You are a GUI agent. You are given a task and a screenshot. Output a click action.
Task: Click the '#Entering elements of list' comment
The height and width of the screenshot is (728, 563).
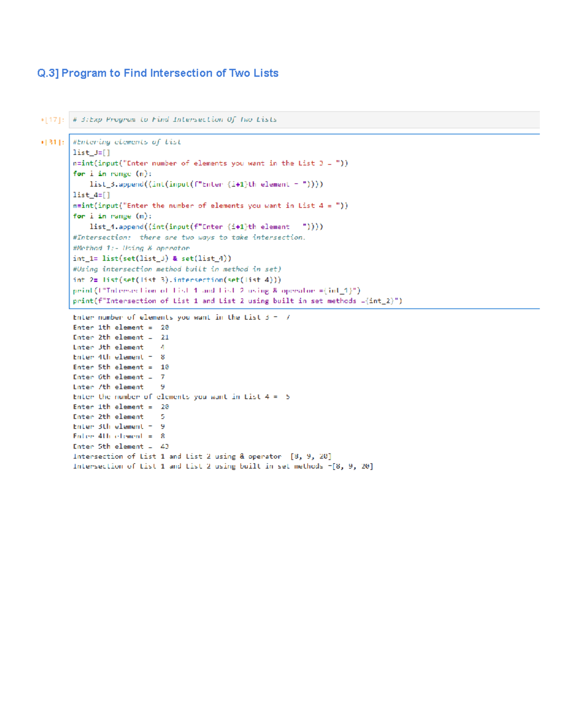pos(127,142)
